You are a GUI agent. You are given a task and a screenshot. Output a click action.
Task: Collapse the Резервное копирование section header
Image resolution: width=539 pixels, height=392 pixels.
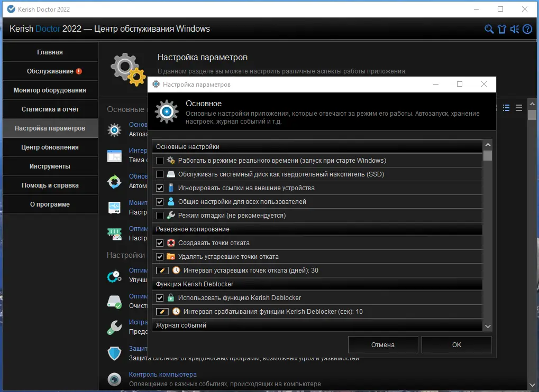click(317, 229)
